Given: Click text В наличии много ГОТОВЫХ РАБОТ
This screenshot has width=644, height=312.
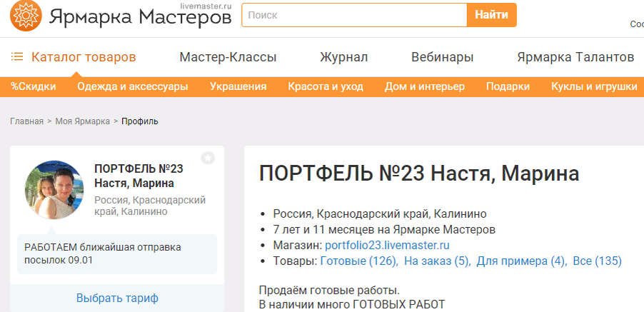Looking at the screenshot, I should [352, 305].
